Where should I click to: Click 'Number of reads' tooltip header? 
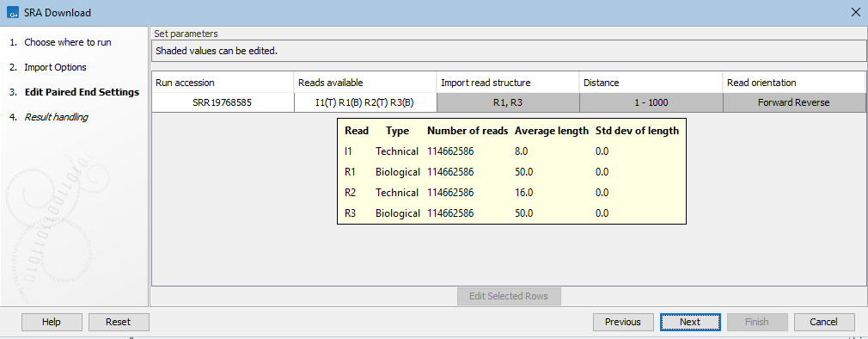click(468, 132)
